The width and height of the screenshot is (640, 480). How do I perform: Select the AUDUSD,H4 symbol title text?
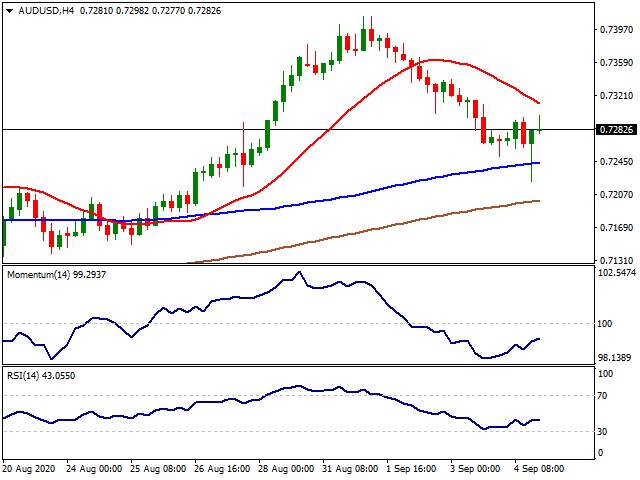coord(46,11)
